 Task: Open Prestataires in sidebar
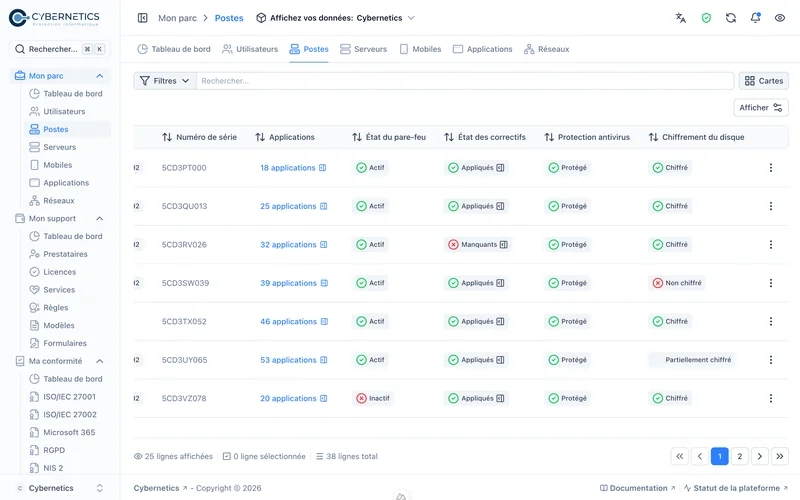(65, 254)
